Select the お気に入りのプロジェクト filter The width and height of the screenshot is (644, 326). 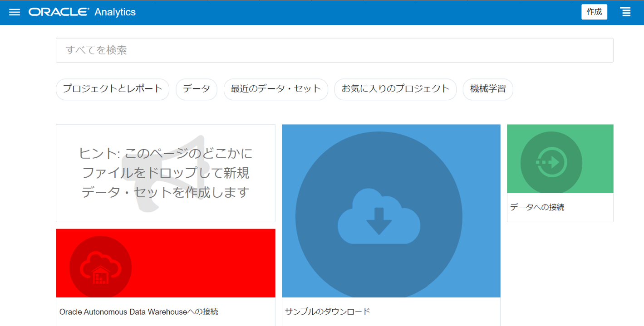coord(395,89)
